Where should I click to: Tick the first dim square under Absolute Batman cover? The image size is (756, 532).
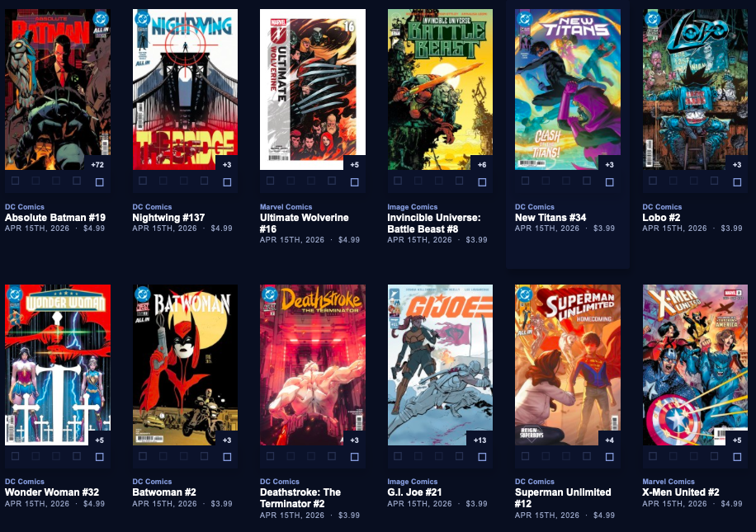16,181
